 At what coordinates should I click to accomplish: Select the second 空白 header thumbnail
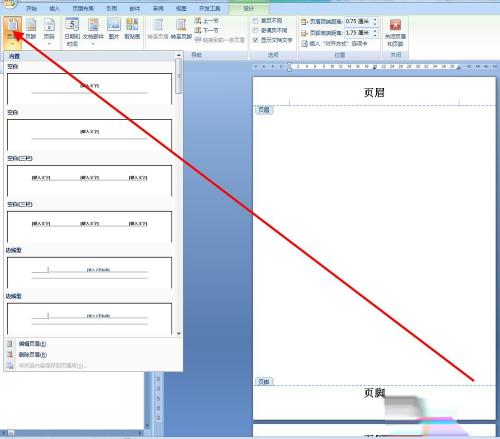[x=89, y=135]
